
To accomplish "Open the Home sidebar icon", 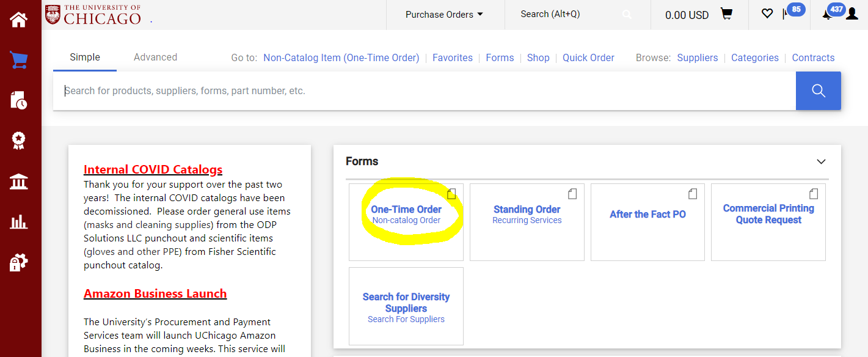I will pyautogui.click(x=18, y=19).
